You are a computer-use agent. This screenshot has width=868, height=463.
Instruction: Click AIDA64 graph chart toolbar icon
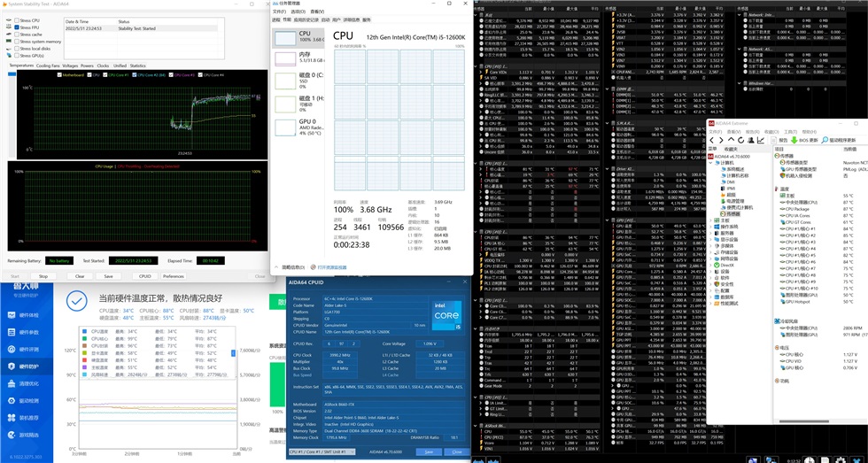click(761, 140)
